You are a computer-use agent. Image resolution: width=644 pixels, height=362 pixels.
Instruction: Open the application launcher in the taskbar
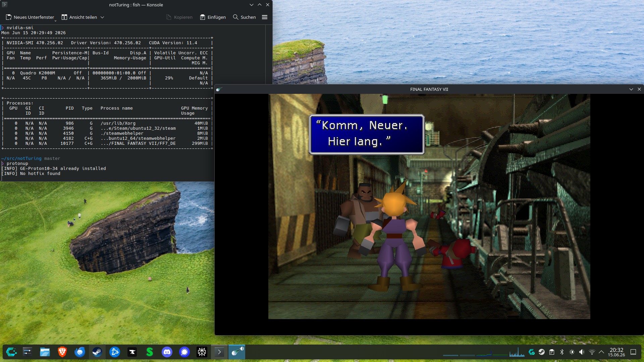pos(11,352)
